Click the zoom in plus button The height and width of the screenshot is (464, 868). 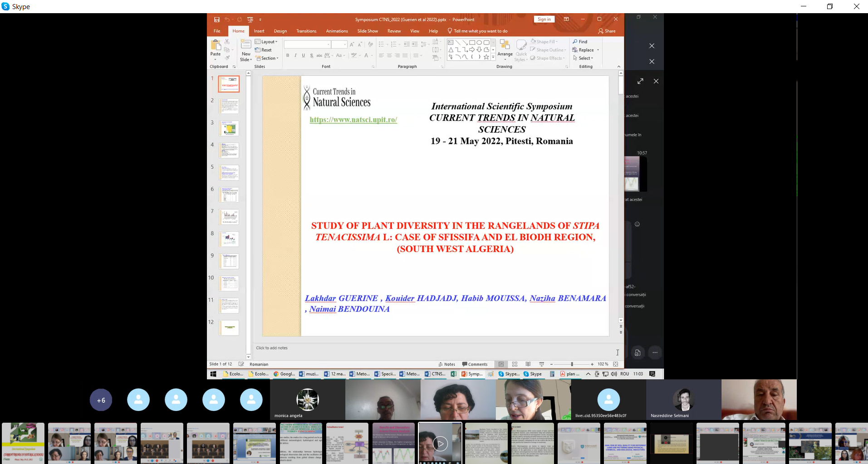(x=592, y=364)
